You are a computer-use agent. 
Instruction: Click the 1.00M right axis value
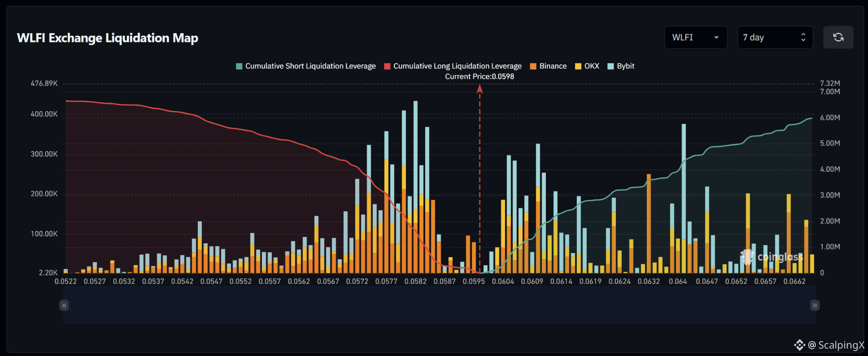(830, 247)
